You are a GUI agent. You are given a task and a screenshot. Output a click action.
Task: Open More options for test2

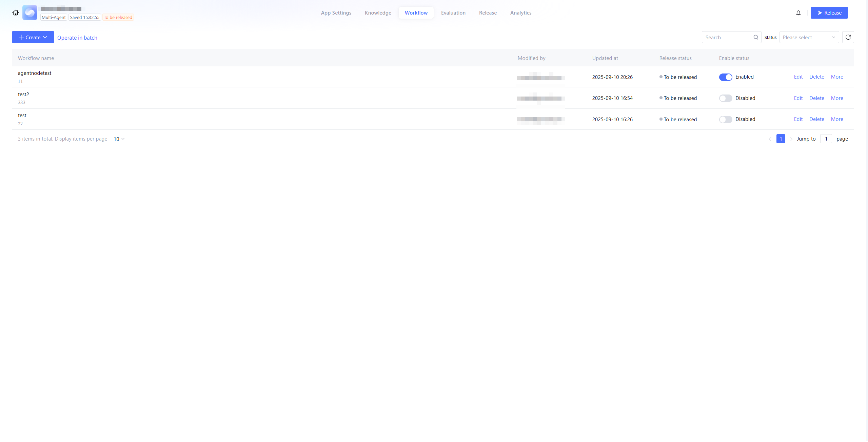836,98
